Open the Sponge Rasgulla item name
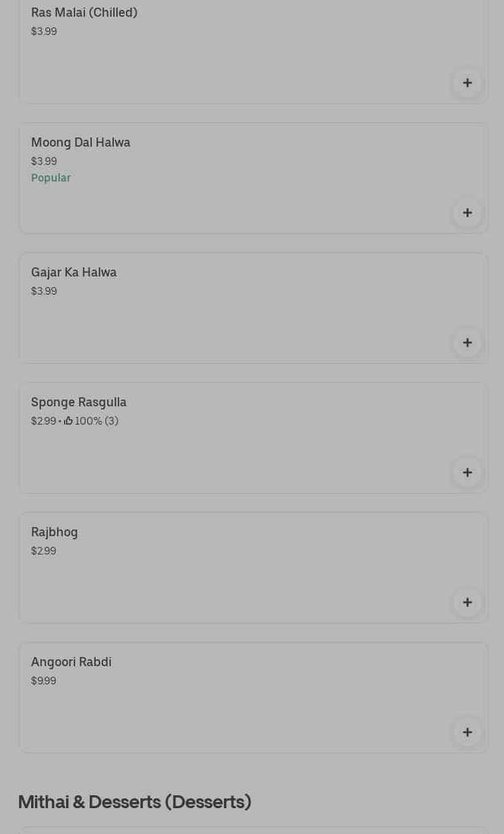The height and width of the screenshot is (834, 504). tap(79, 403)
